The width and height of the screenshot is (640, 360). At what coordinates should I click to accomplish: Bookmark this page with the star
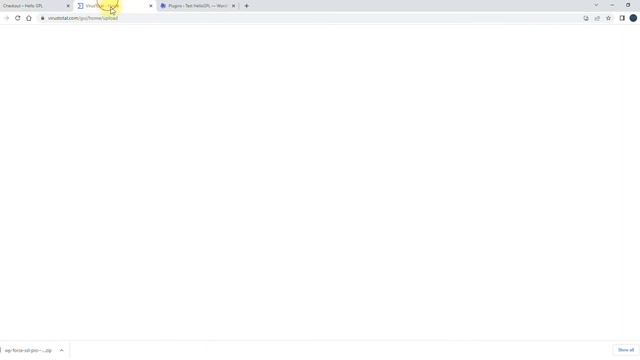pos(609,18)
